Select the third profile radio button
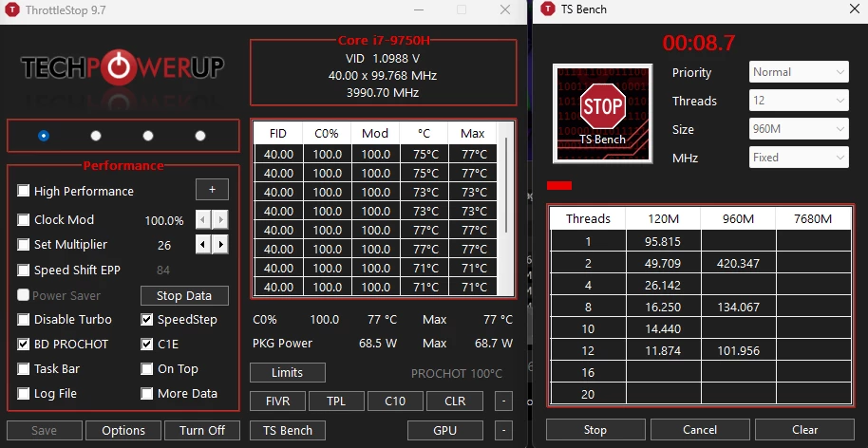This screenshot has height=448, width=868. pos(148,136)
